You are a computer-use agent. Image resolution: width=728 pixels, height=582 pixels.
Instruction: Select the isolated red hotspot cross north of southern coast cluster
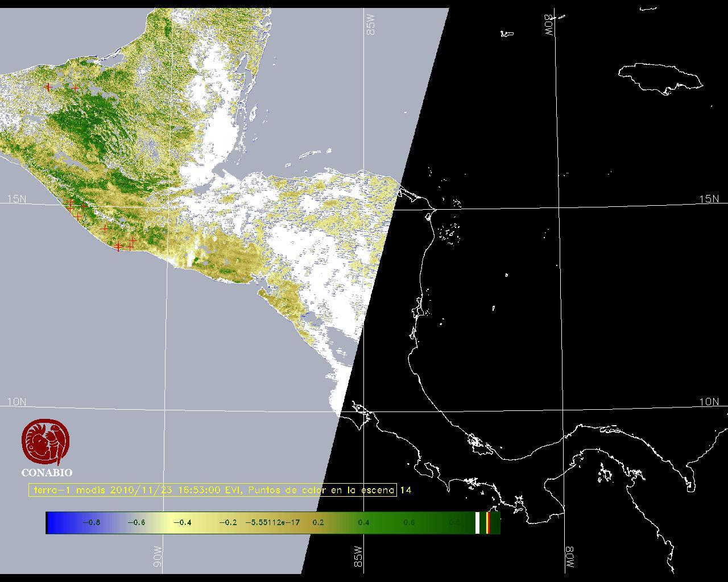point(105,228)
